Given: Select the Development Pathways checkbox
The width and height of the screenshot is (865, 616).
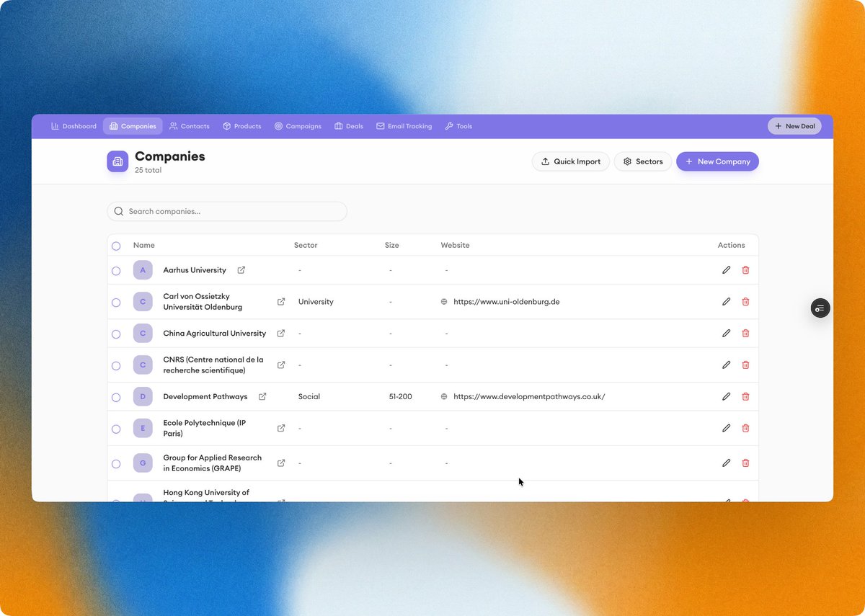Looking at the screenshot, I should point(116,397).
